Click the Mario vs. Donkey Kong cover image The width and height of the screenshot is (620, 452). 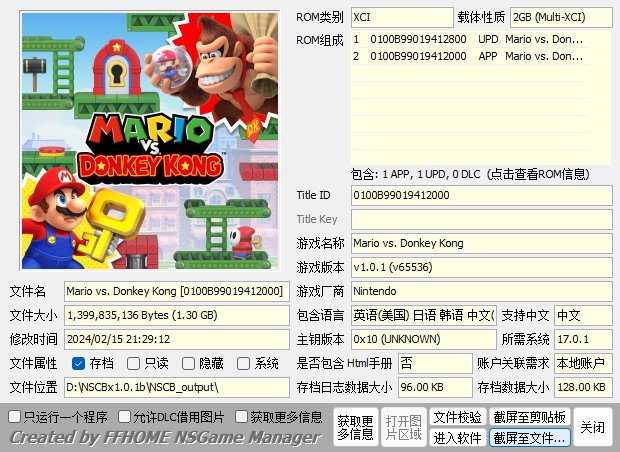pos(149,141)
